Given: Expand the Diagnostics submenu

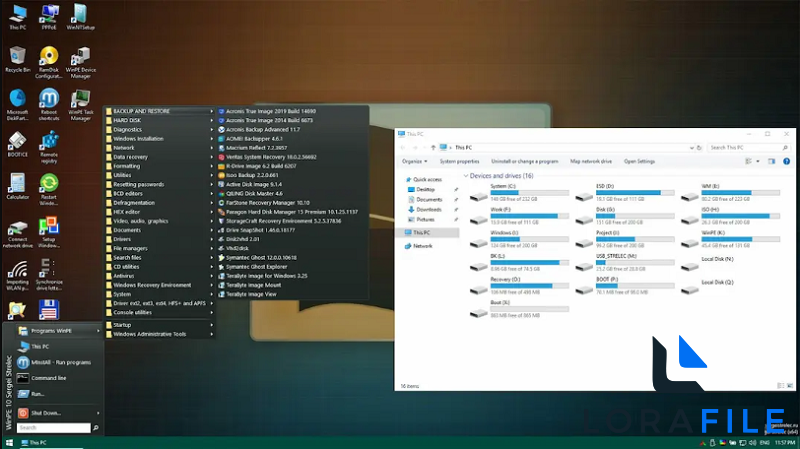Looking at the screenshot, I should point(160,130).
